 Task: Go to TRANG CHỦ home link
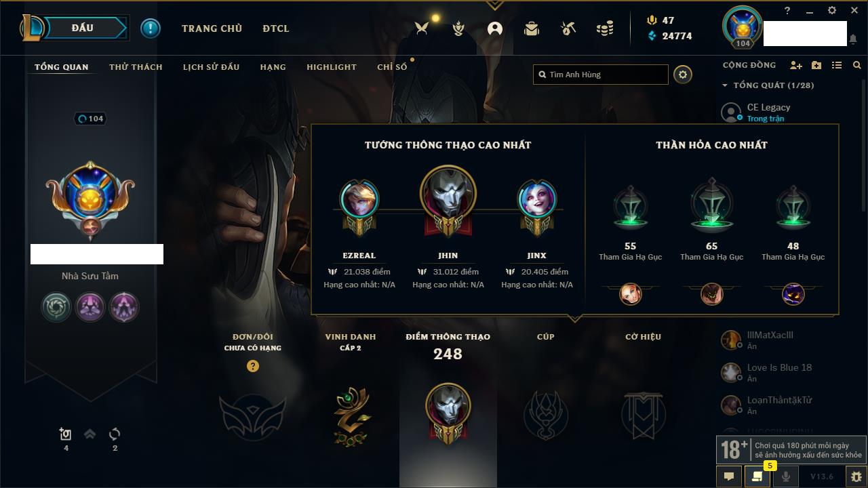point(212,28)
